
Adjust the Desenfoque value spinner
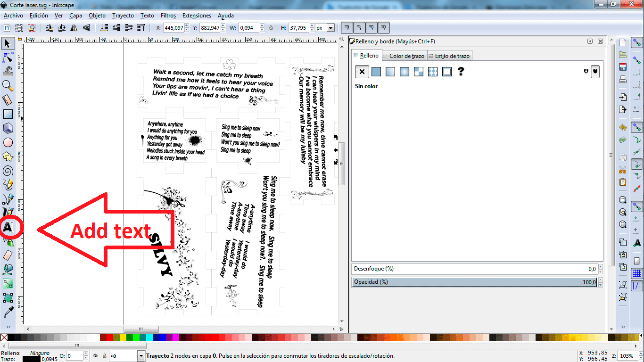[600, 269]
